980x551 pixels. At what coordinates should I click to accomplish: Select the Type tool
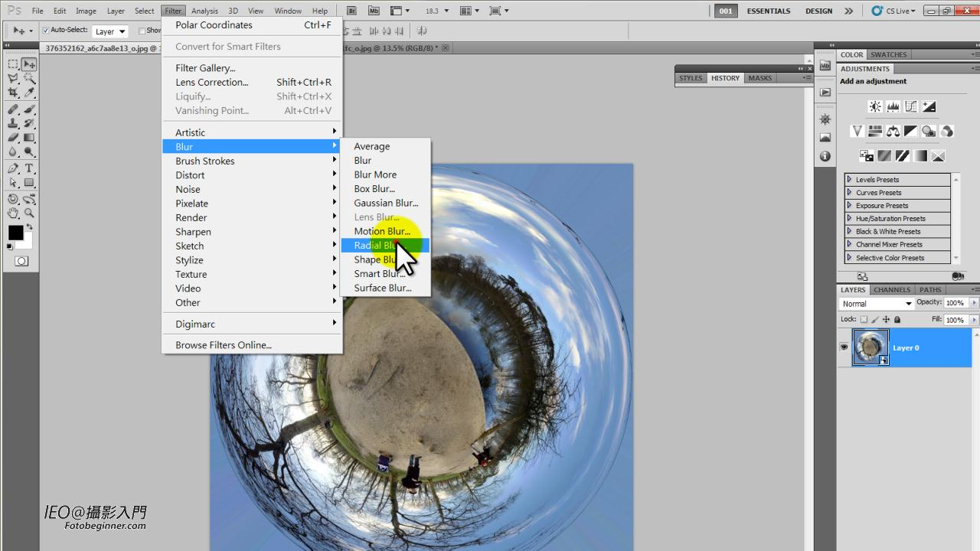(29, 168)
